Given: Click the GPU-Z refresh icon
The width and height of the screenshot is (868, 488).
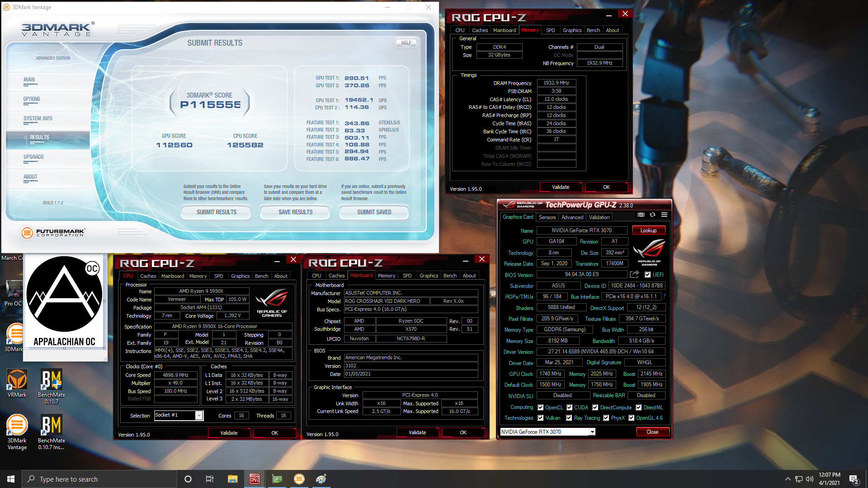Looking at the screenshot, I should pyautogui.click(x=652, y=215).
